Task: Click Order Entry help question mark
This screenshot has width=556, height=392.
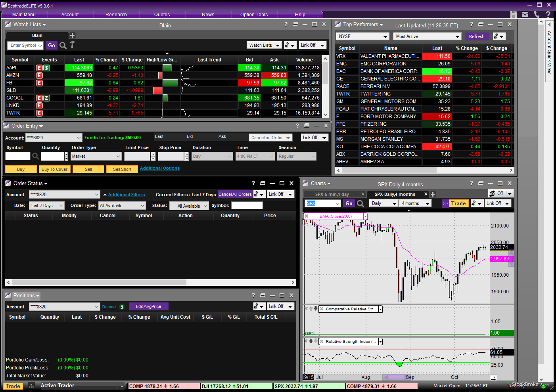Action: point(297,126)
